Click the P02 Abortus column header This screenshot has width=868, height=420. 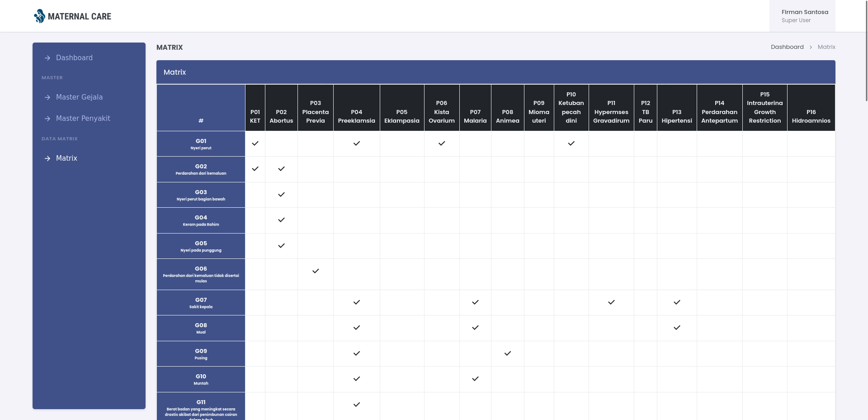(x=281, y=108)
